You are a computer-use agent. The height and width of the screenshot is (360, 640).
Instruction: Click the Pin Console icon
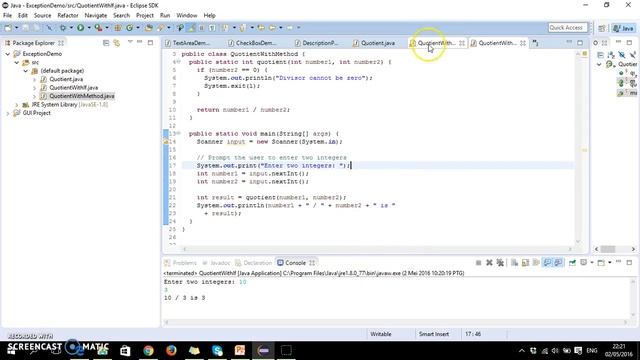point(572,263)
